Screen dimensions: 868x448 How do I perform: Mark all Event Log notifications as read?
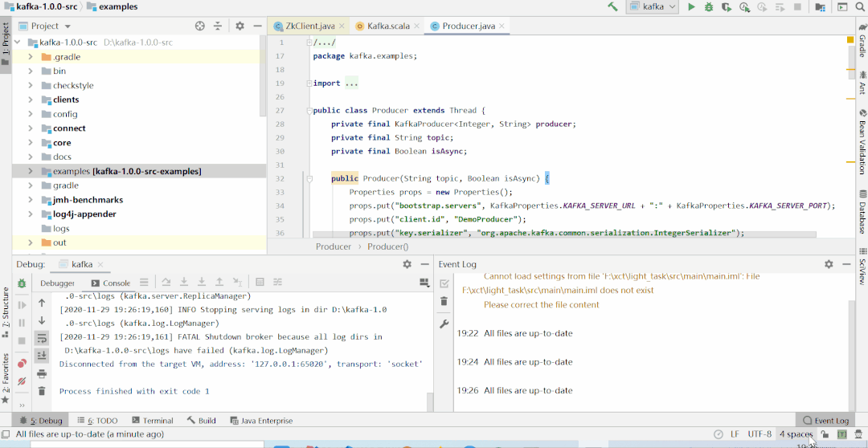tap(444, 283)
